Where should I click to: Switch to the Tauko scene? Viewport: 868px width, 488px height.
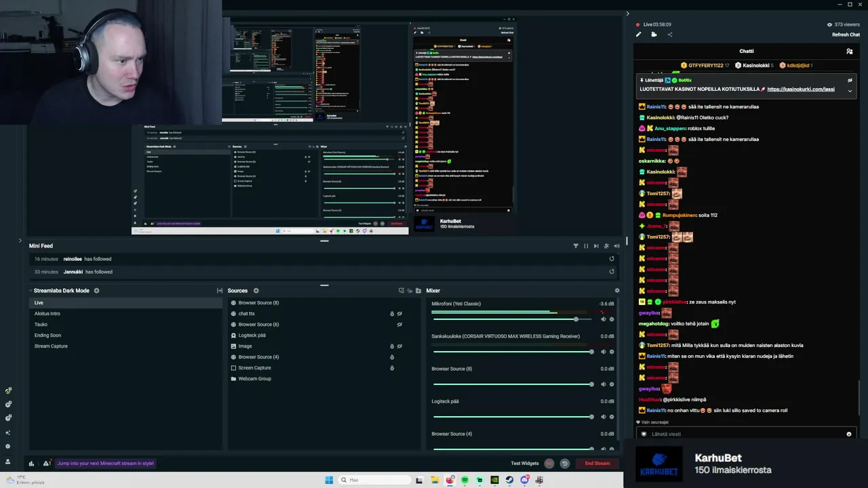click(125, 325)
